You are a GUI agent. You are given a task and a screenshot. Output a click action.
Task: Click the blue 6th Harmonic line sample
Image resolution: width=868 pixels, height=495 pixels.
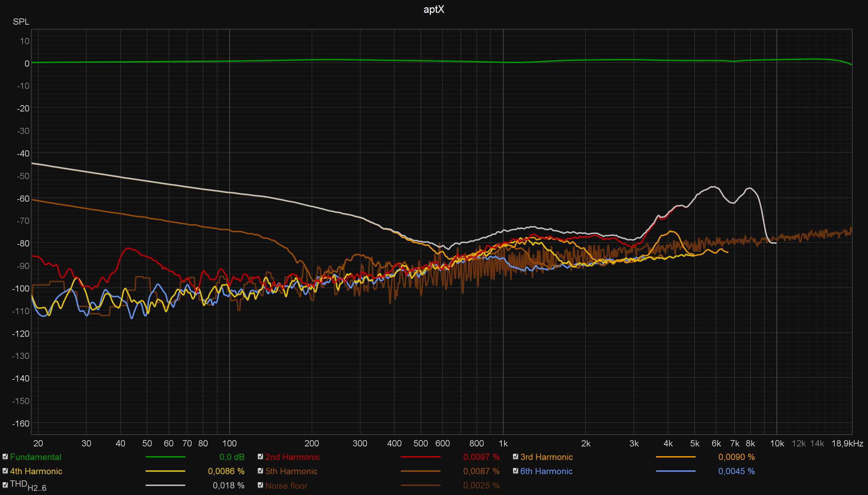click(676, 471)
